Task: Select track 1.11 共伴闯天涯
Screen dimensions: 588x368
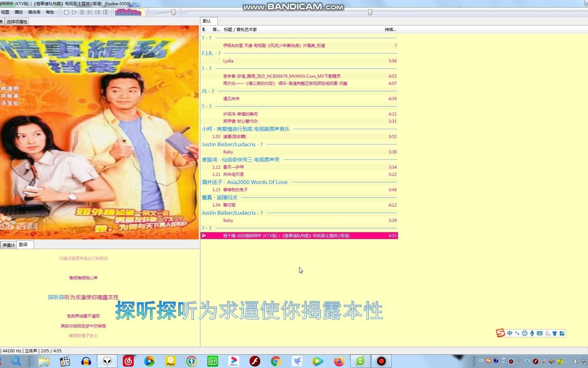Action: [x=299, y=174]
